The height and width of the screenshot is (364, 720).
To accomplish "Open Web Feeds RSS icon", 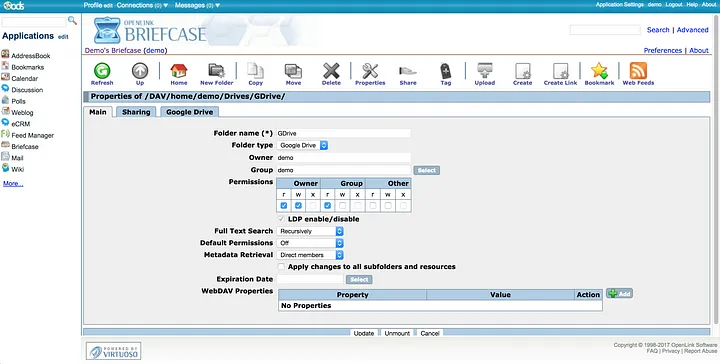I will (x=638, y=71).
